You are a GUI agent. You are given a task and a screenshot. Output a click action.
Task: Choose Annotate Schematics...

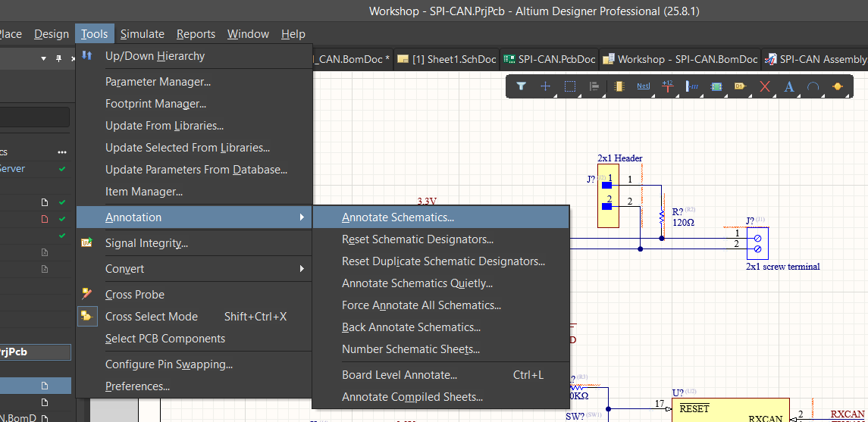[x=441, y=217]
